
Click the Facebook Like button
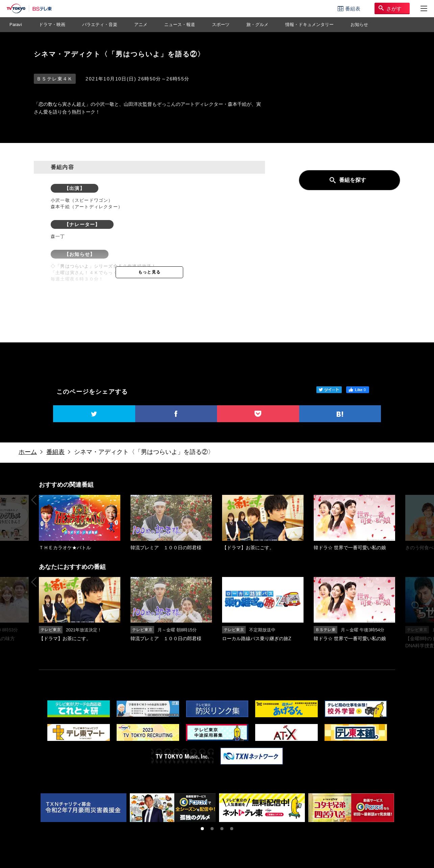click(358, 390)
